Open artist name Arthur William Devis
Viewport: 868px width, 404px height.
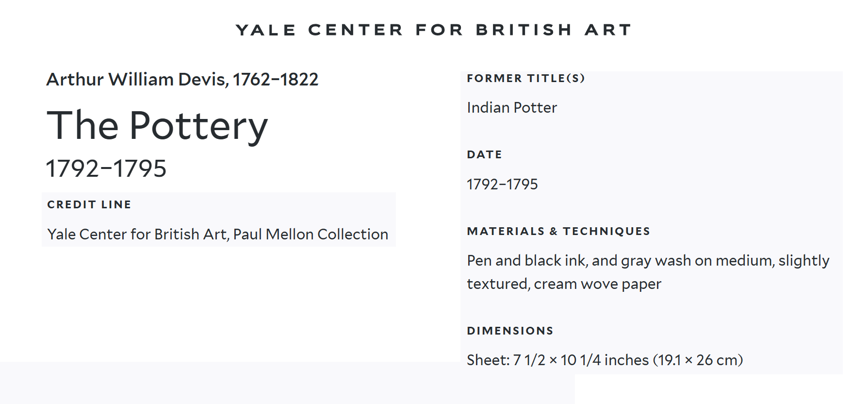137,79
